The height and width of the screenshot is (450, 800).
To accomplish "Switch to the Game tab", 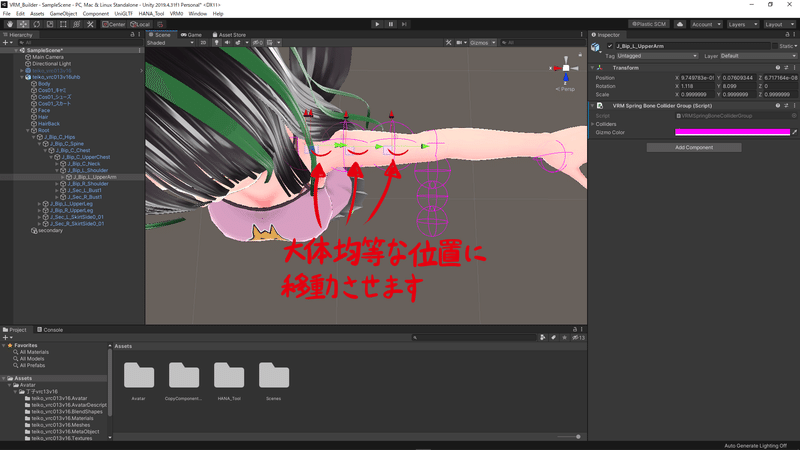I will (192, 35).
